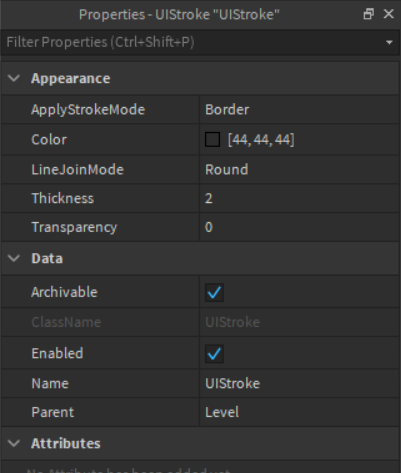This screenshot has width=401, height=473.
Task: Edit the Transparency value field
Action: click(x=299, y=227)
